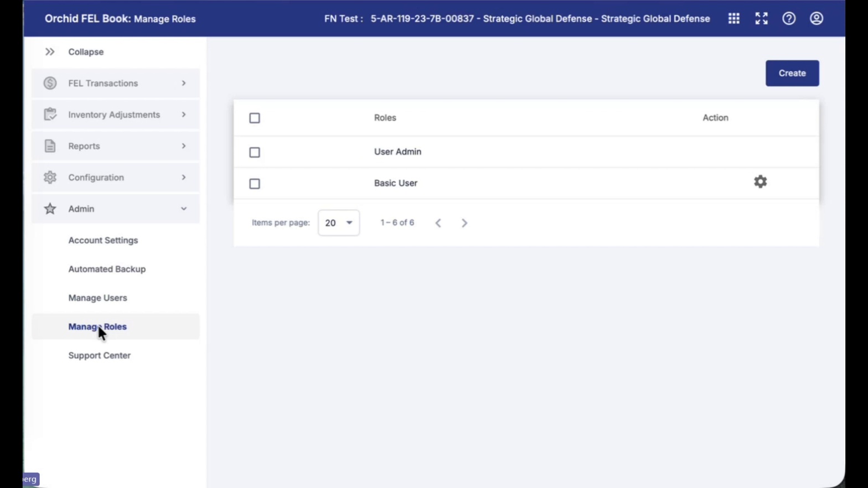Click the Reports document icon
The height and width of the screenshot is (488, 868).
click(x=50, y=146)
